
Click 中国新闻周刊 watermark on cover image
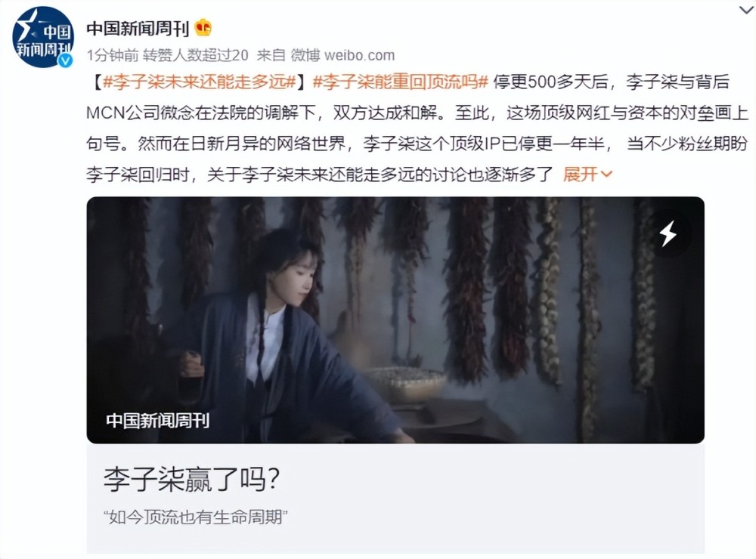pyautogui.click(x=158, y=420)
